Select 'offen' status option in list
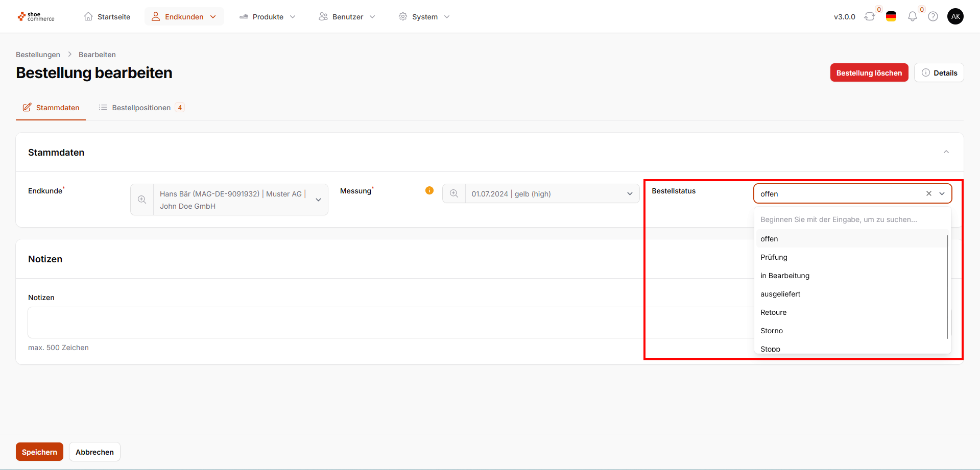The height and width of the screenshot is (470, 980). [851, 239]
